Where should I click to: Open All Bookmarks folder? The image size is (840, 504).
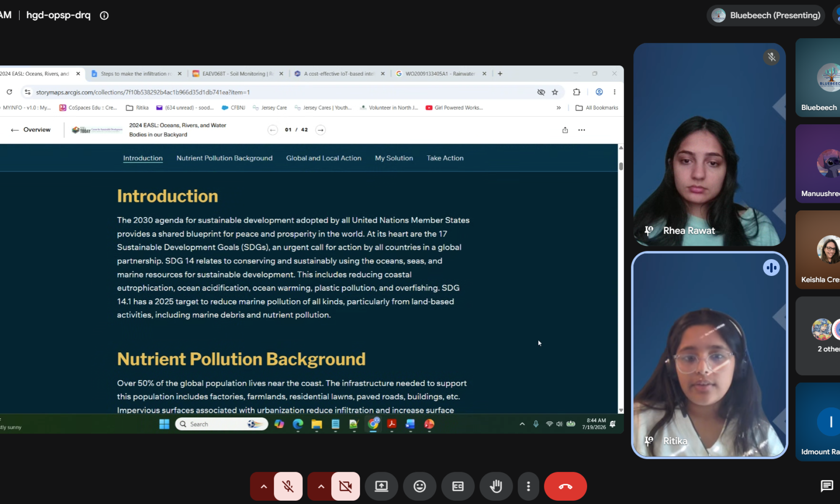pos(597,108)
